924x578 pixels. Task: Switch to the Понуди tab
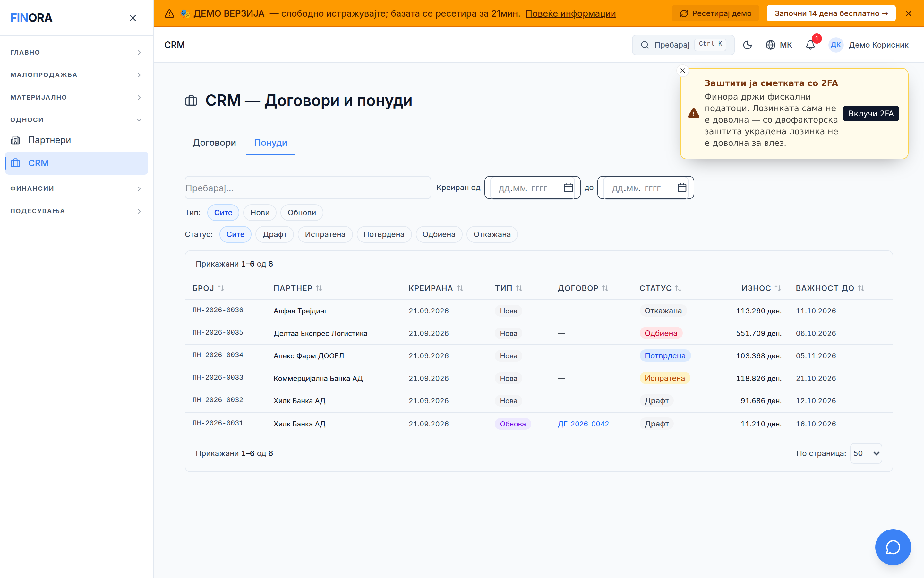pyautogui.click(x=271, y=143)
